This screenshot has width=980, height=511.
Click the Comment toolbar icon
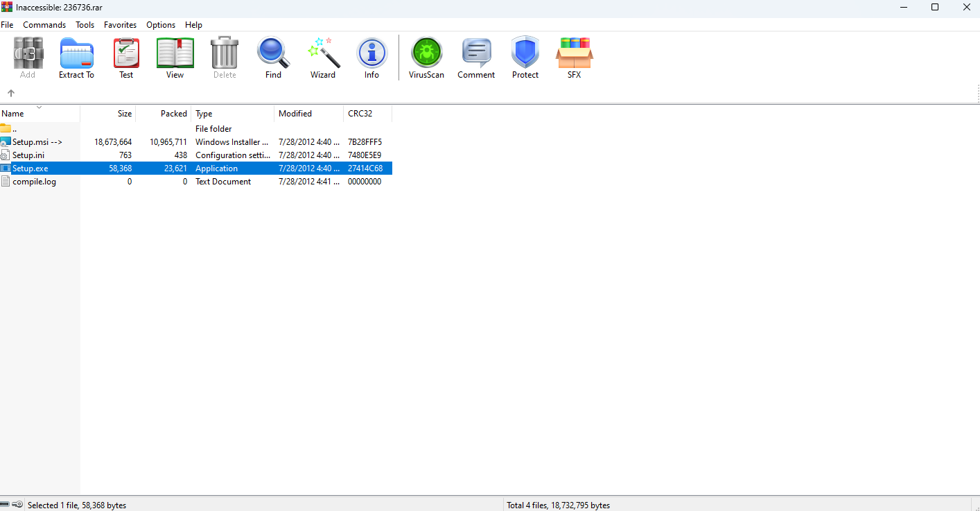pos(476,58)
